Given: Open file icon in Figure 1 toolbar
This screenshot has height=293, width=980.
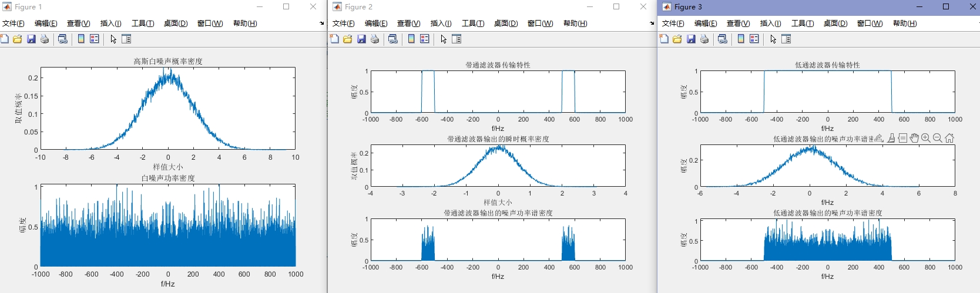Looking at the screenshot, I should click(x=18, y=39).
